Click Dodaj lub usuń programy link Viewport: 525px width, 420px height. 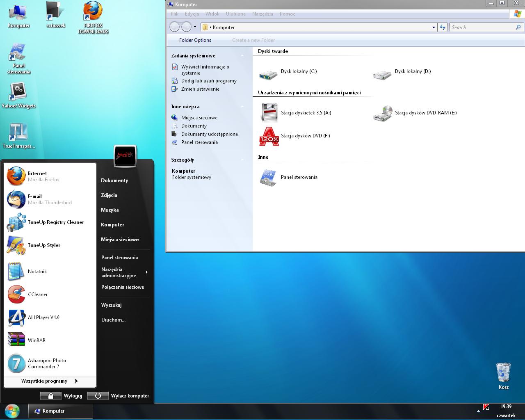(x=209, y=81)
